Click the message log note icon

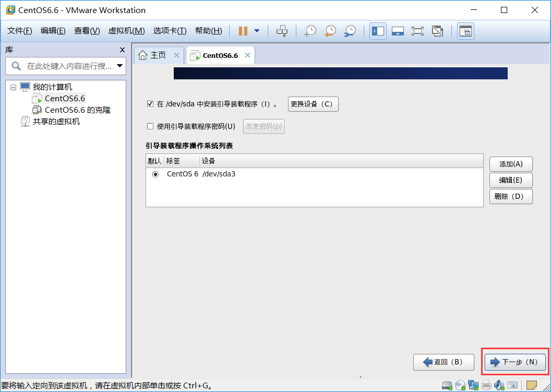pos(532,385)
